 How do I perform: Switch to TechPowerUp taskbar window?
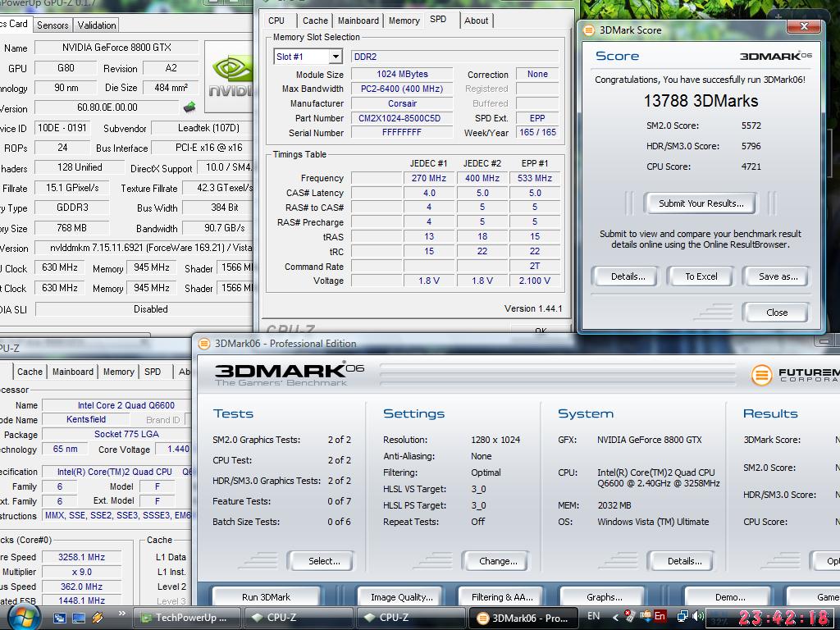pyautogui.click(x=185, y=618)
